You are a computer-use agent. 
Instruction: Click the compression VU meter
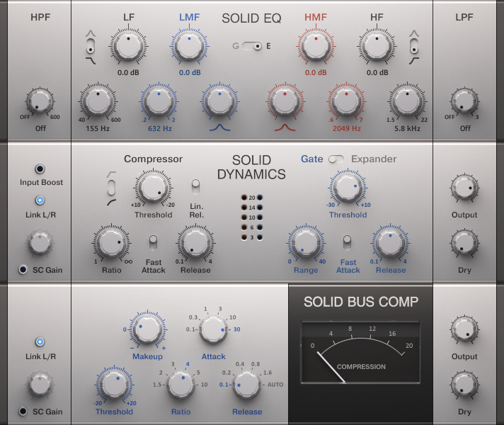click(360, 352)
